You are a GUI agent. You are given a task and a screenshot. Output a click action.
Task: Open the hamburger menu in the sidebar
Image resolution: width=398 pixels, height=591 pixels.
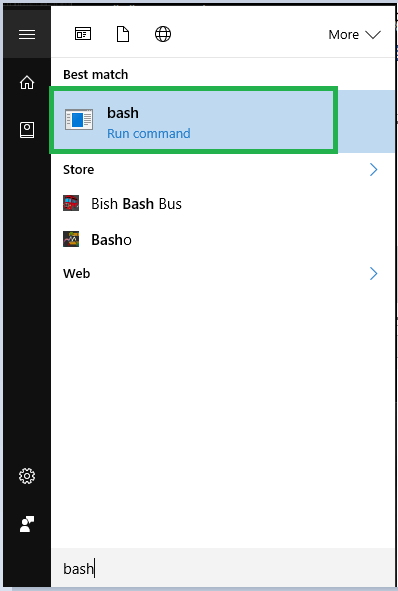click(x=27, y=34)
